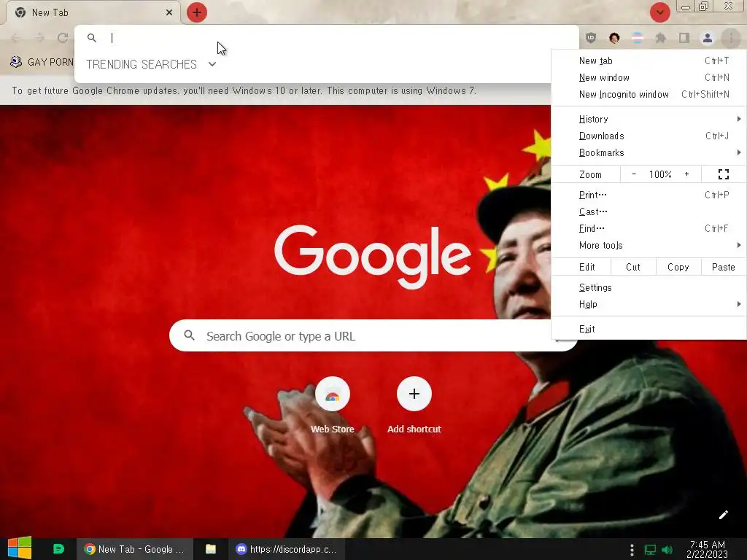This screenshot has height=560, width=747.
Task: Expand the More tools submenu
Action: click(649, 245)
